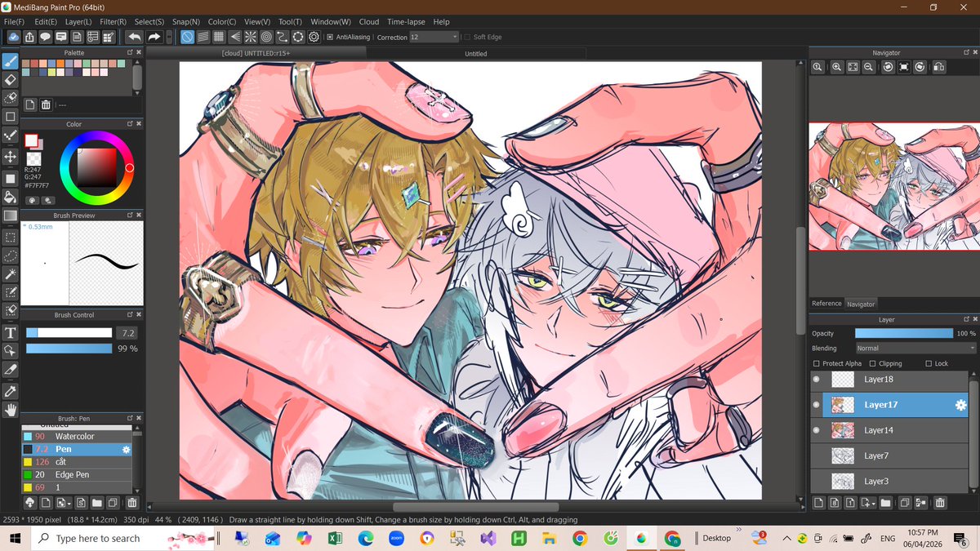
Task: Open the add-layer dropdown arrow in Layer panel
Action: pyautogui.click(x=873, y=504)
